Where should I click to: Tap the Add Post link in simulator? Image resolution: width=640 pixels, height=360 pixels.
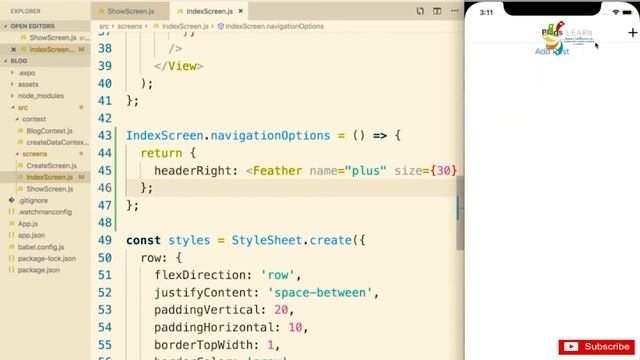[552, 51]
